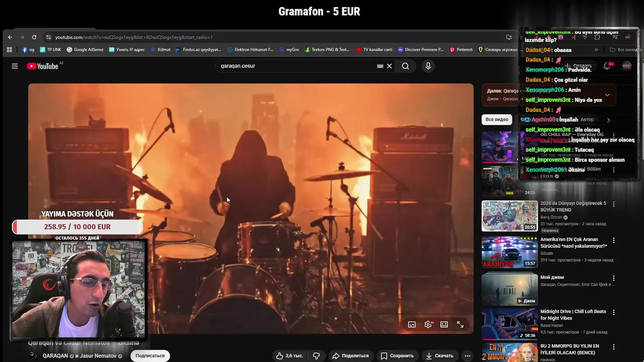Open the Google AdSense bookmark
The height and width of the screenshot is (362, 644).
pyautogui.click(x=85, y=50)
